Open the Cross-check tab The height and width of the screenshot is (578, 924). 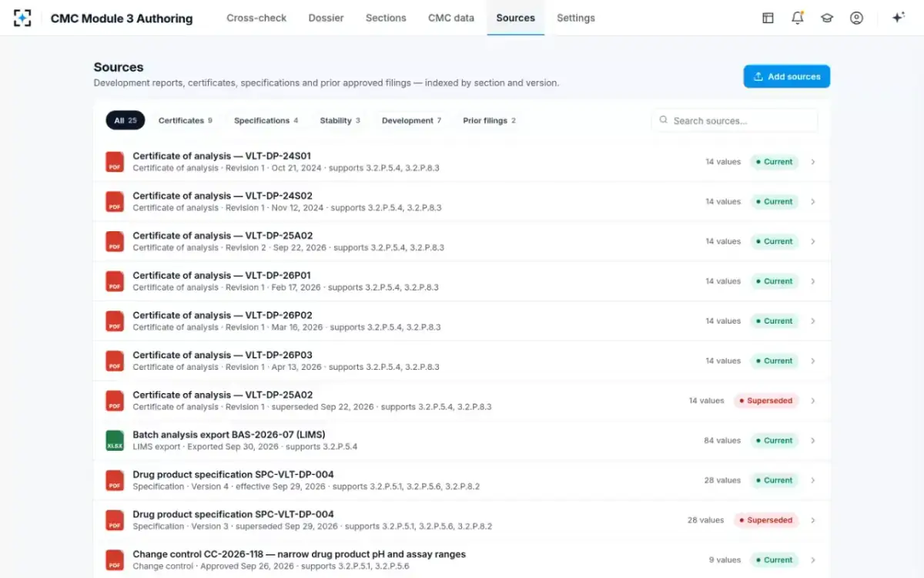tap(256, 18)
